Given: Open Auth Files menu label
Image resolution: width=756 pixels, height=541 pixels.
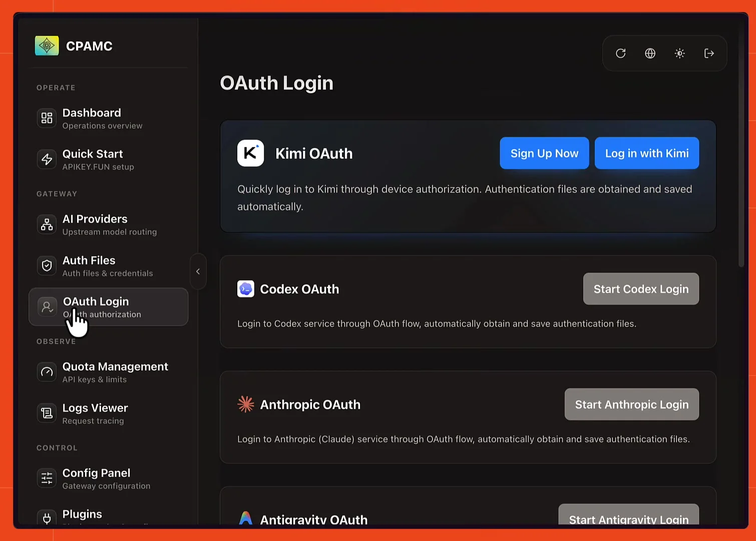Looking at the screenshot, I should point(89,260).
